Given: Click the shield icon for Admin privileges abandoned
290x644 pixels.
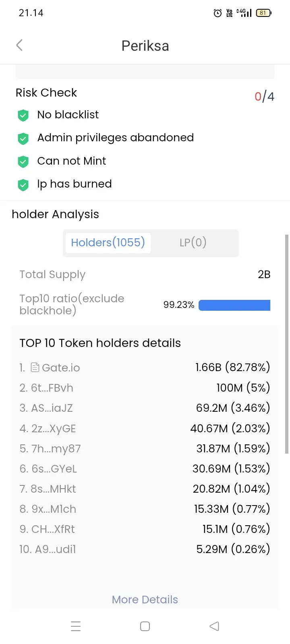Looking at the screenshot, I should tap(23, 138).
